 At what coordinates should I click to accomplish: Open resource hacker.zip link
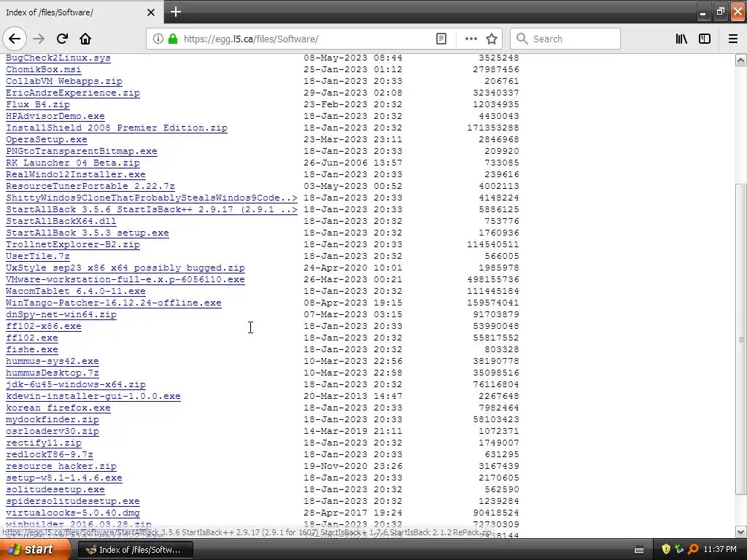(x=61, y=466)
